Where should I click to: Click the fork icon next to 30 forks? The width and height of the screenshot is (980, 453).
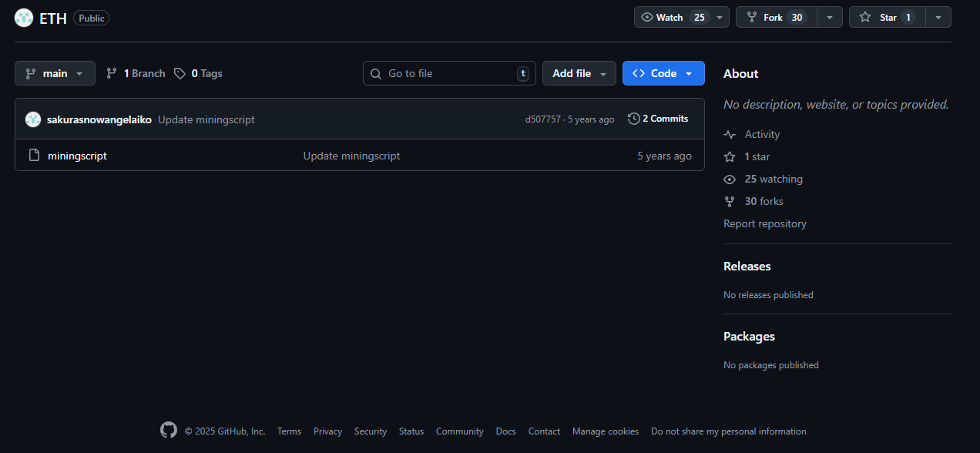click(730, 201)
